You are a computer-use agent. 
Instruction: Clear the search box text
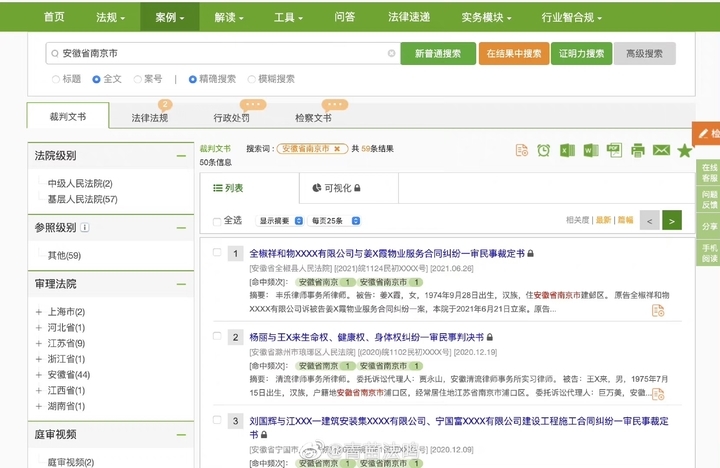(391, 54)
